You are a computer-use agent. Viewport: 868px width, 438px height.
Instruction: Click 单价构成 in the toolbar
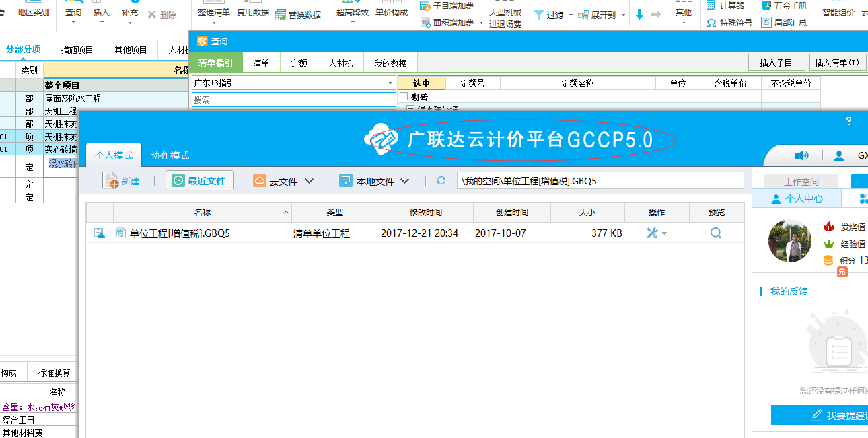click(392, 13)
